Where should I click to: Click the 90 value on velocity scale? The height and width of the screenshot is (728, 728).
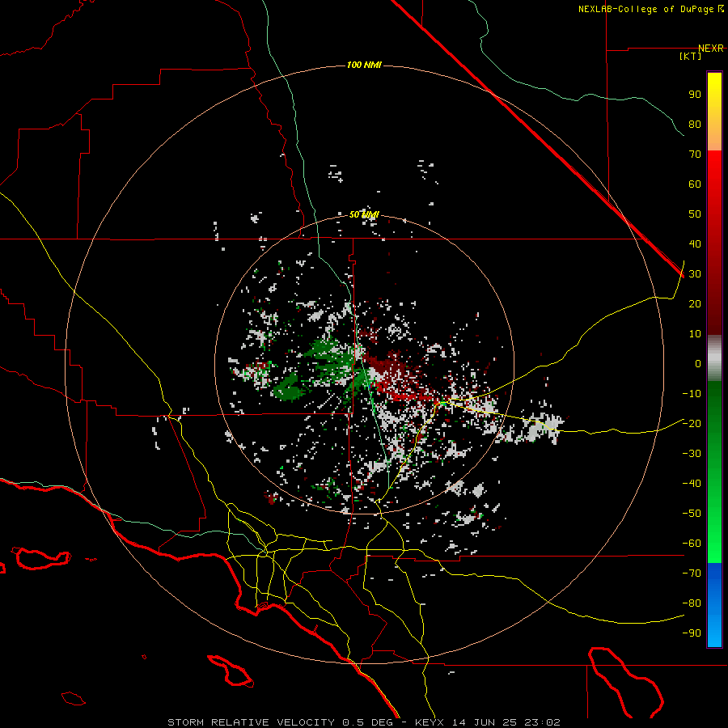tap(695, 95)
